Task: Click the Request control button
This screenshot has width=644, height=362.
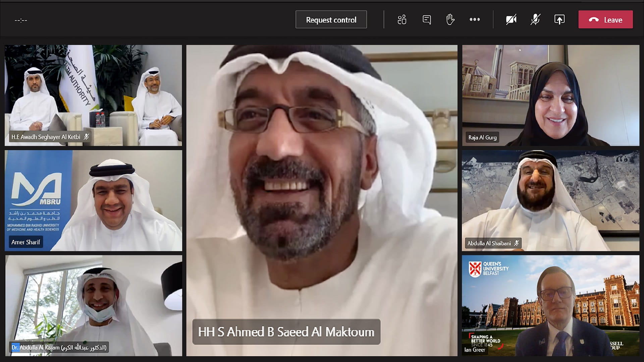Action: pyautogui.click(x=331, y=20)
